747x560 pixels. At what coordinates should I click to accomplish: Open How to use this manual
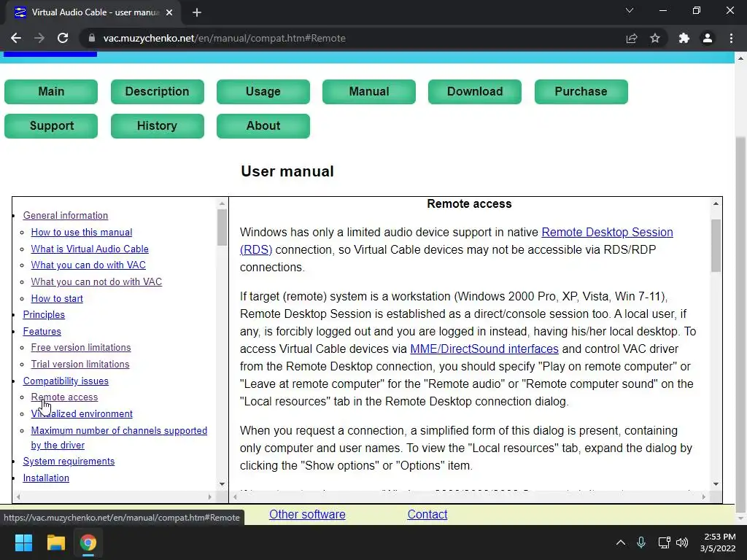click(x=82, y=232)
